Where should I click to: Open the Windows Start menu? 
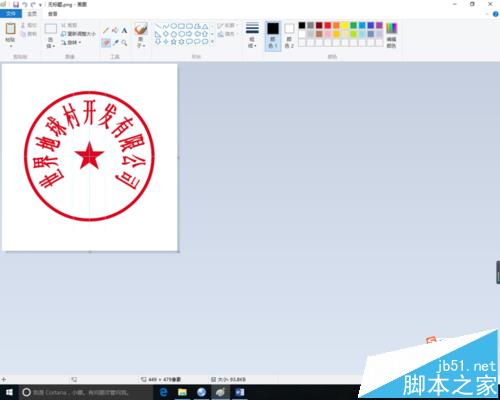coord(9,392)
